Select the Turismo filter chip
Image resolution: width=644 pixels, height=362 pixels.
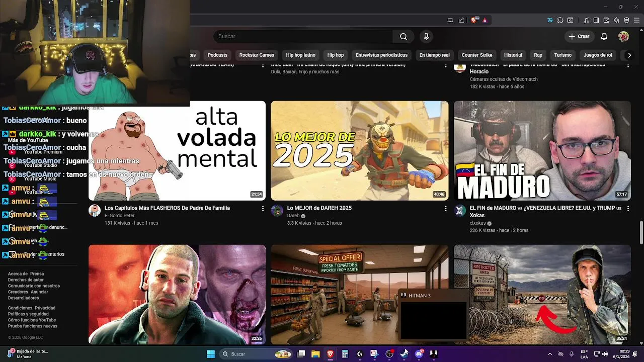562,55
